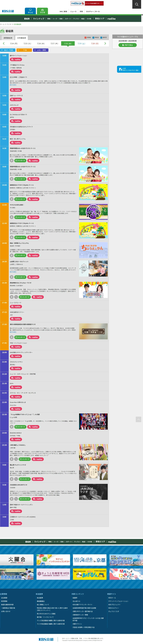
Task: Click PDFで見る button
Action: 127,45
